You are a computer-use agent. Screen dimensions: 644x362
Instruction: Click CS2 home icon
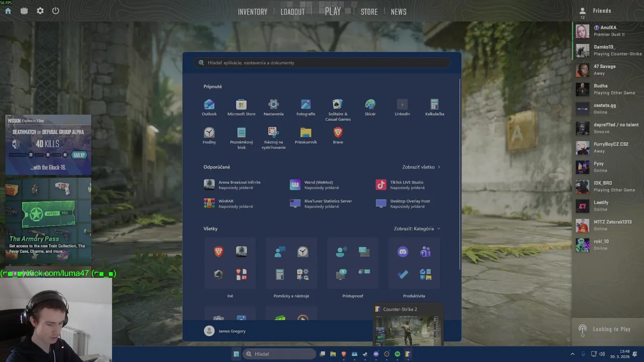point(8,11)
